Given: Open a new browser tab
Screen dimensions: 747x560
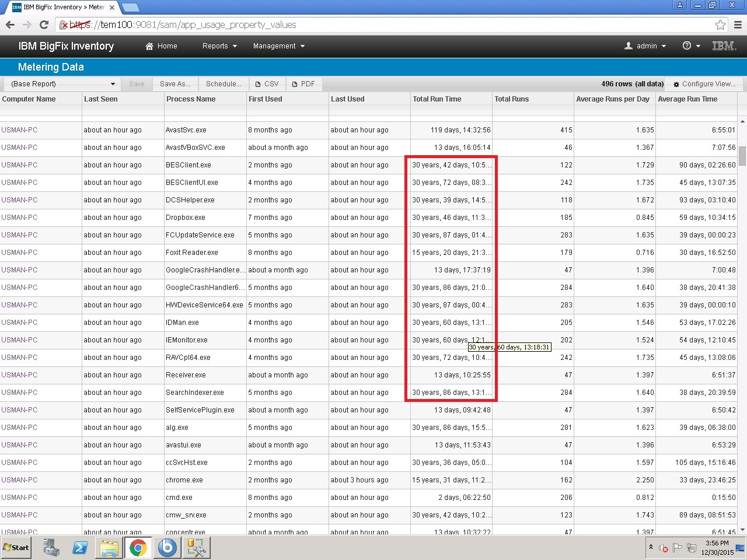Looking at the screenshot, I should 130,8.
